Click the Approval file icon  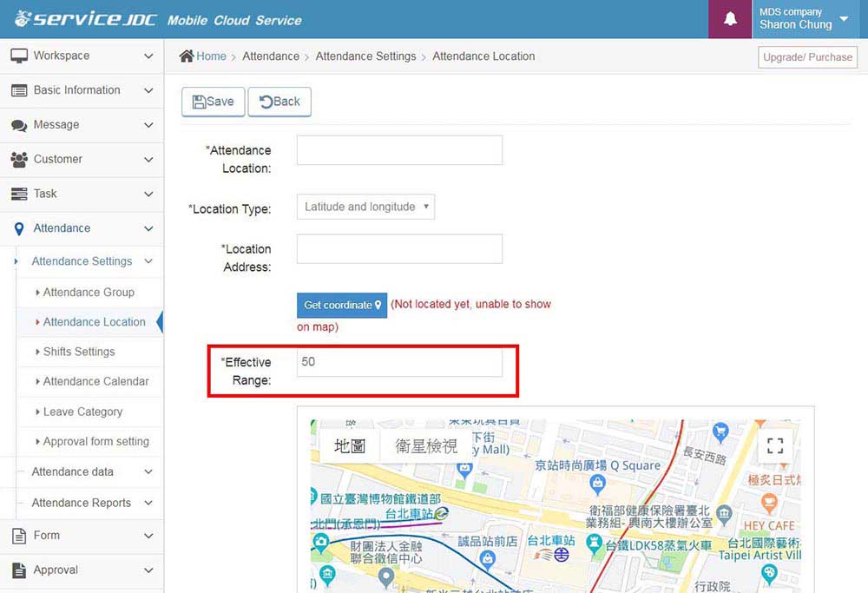coord(19,570)
